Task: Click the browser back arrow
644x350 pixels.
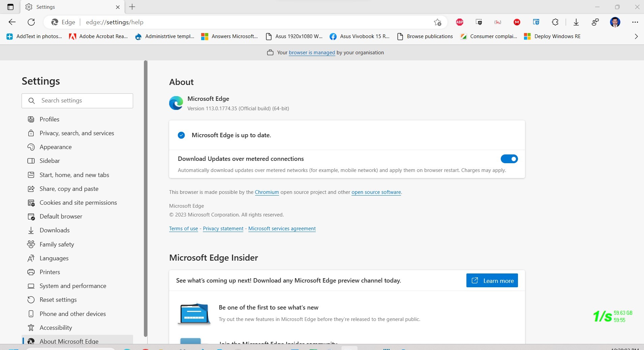Action: [x=12, y=22]
